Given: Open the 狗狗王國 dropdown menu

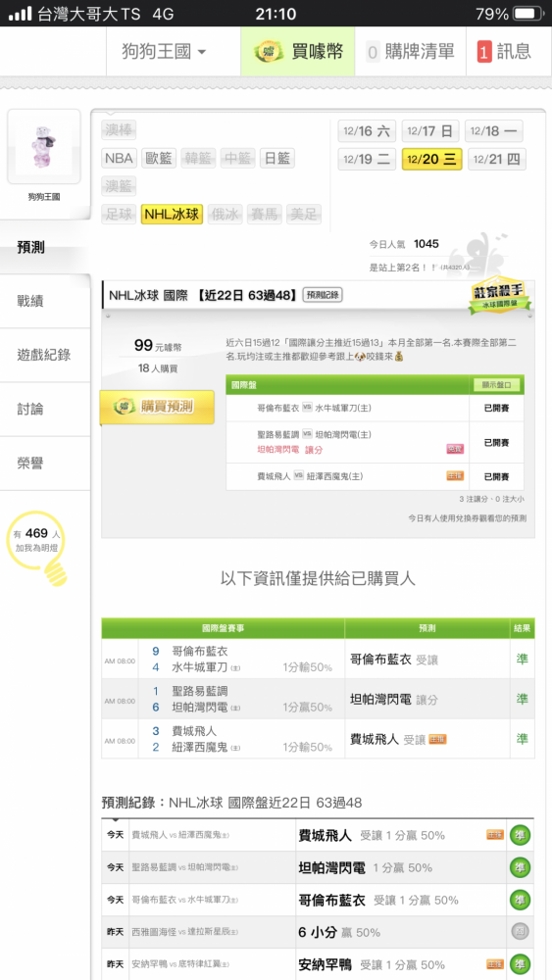Looking at the screenshot, I should point(164,51).
